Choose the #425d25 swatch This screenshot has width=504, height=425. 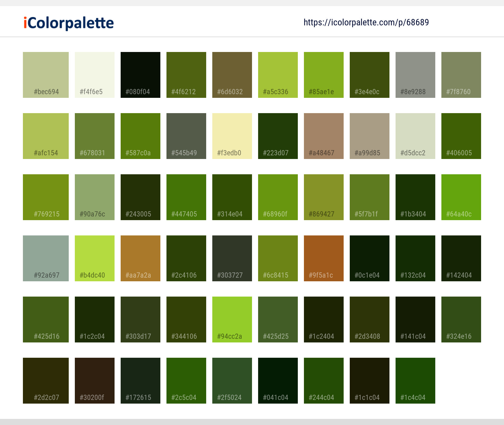click(278, 320)
